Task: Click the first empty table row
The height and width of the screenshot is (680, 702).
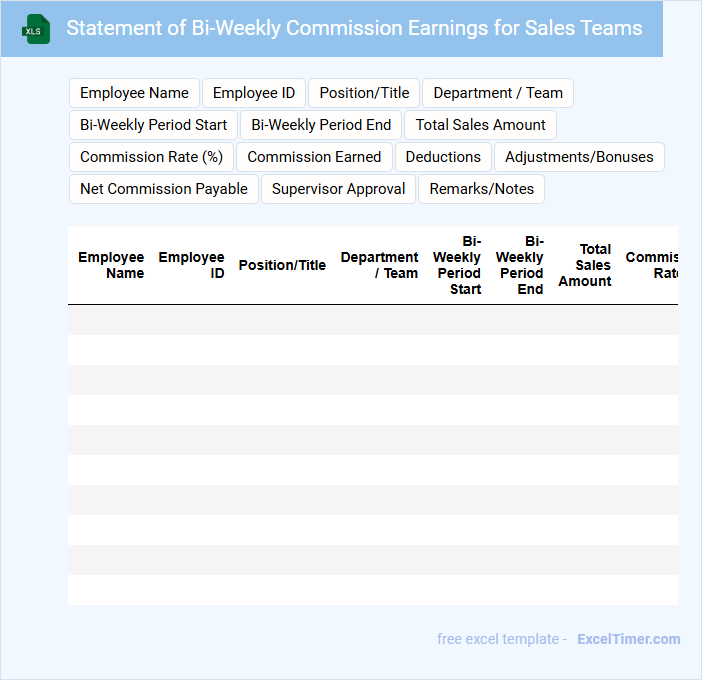Action: 372,320
